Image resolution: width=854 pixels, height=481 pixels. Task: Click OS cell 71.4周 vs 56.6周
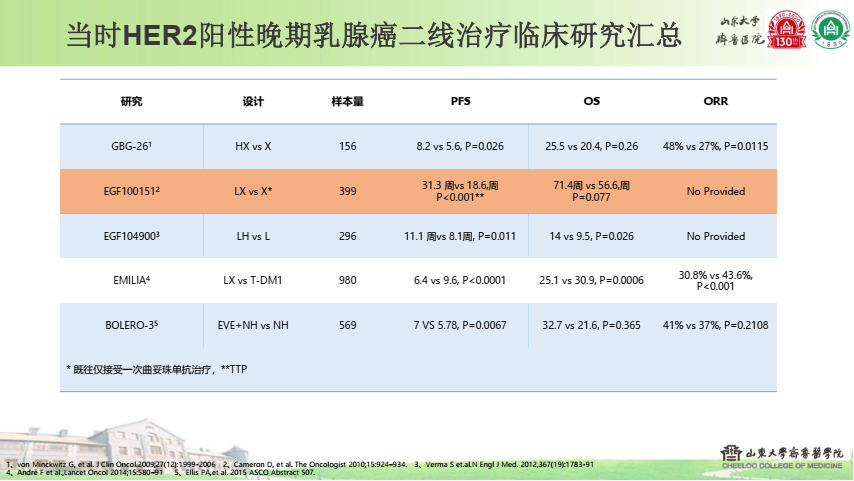tap(591, 191)
